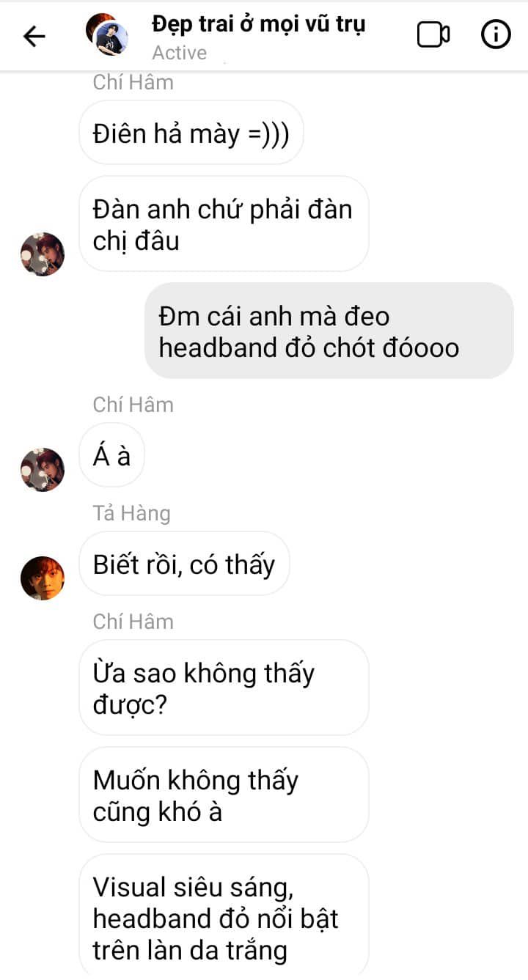The width and height of the screenshot is (528, 980).
Task: Tap Tả Hàng profile avatar
Action: 43,578
